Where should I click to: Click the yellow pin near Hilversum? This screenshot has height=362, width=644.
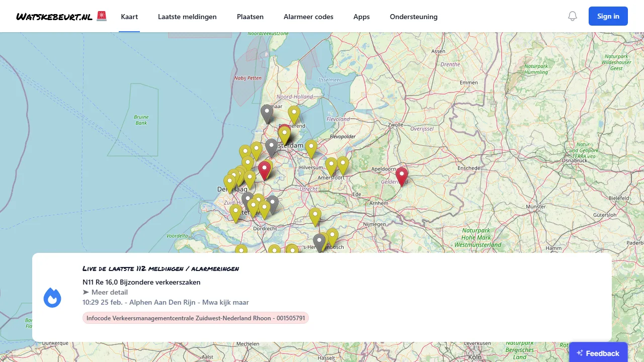[311, 147]
